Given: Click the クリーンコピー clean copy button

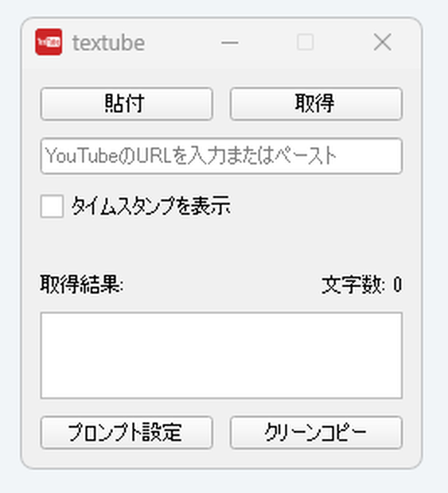Looking at the screenshot, I should click(x=316, y=433).
